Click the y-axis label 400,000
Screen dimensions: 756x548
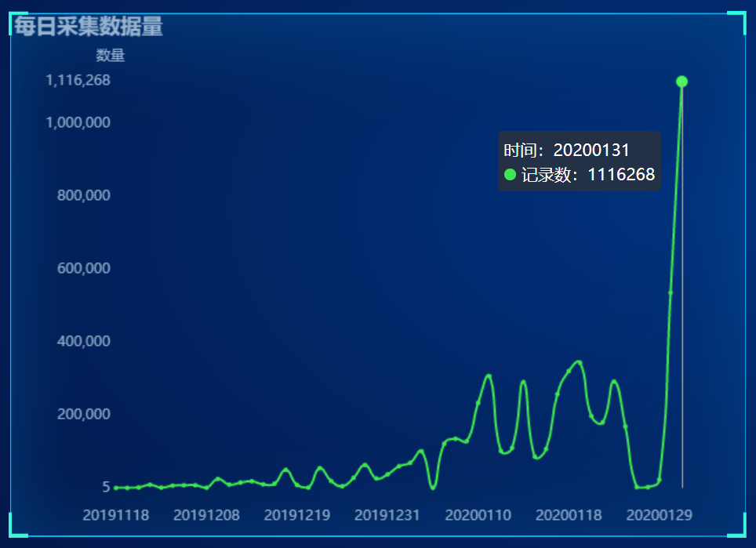point(84,341)
